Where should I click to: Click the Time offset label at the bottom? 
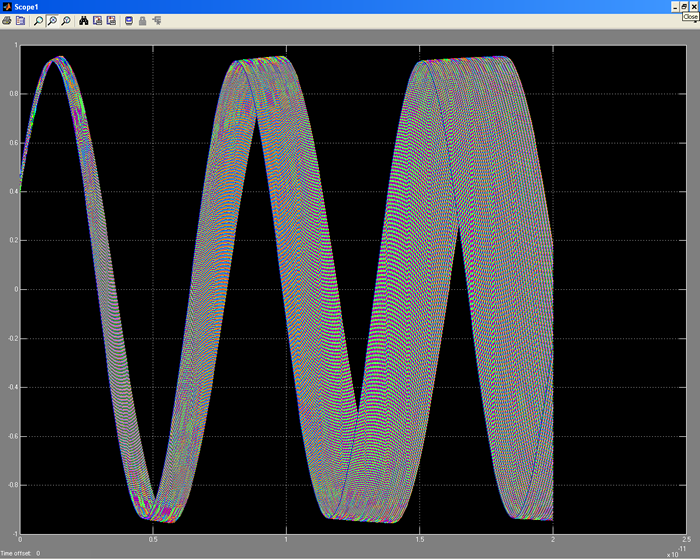pyautogui.click(x=15, y=552)
